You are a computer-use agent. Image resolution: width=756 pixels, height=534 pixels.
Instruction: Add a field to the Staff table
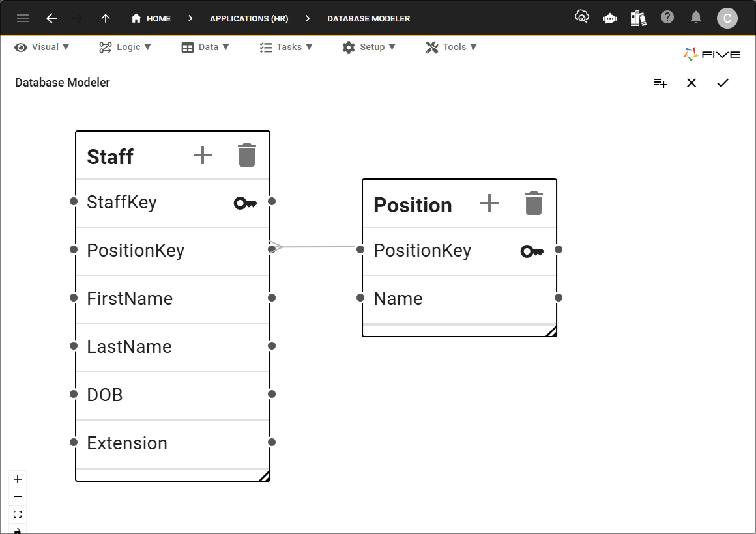pos(203,155)
